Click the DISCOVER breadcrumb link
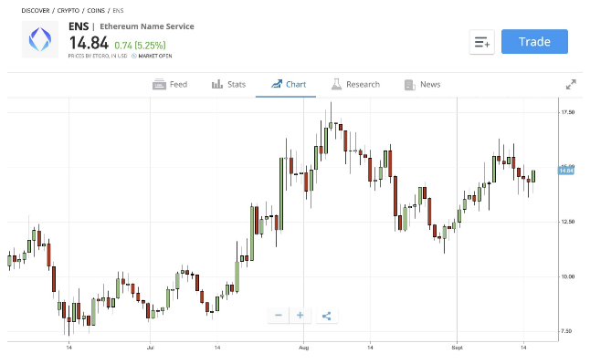The image size is (590, 364). [x=36, y=11]
